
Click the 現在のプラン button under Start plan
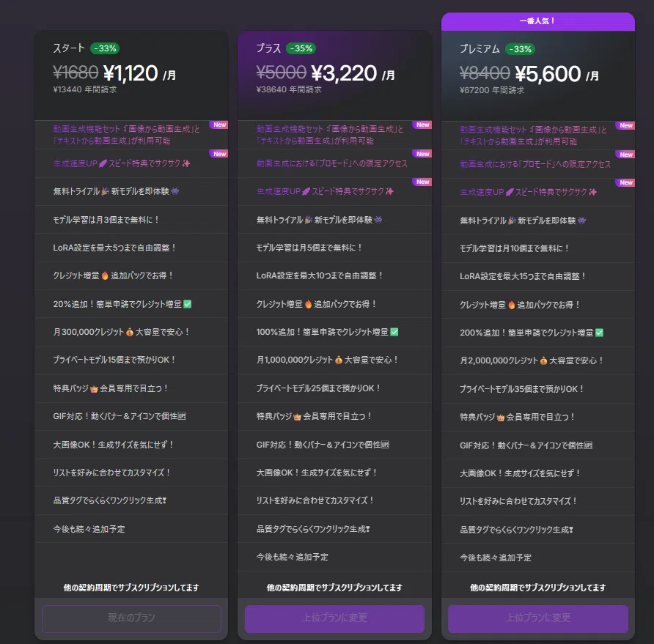pyautogui.click(x=131, y=618)
